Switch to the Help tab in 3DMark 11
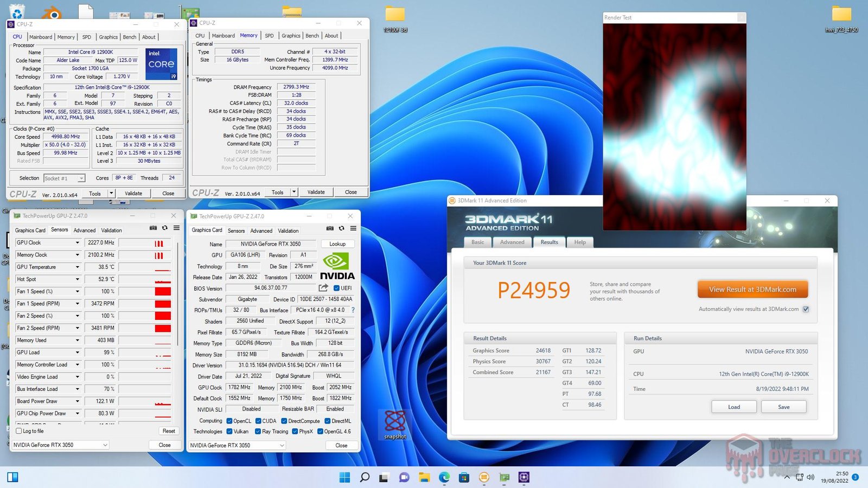 [x=579, y=242]
